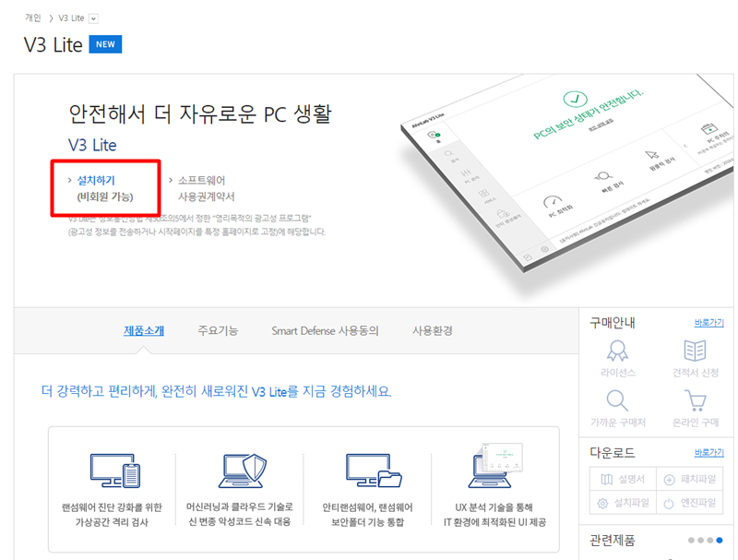Expand the V3 Lite breadcrumb dropdown
This screenshot has width=738, height=560.
92,17
